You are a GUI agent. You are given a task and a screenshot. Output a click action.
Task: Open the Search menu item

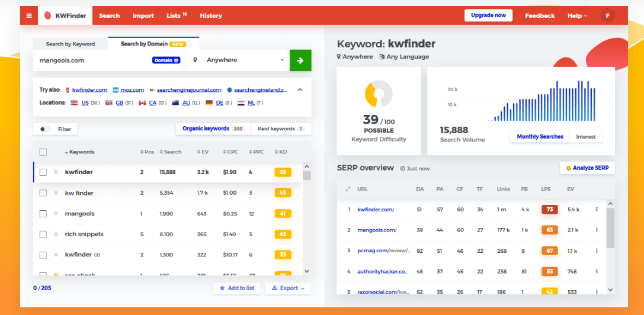[x=109, y=15]
